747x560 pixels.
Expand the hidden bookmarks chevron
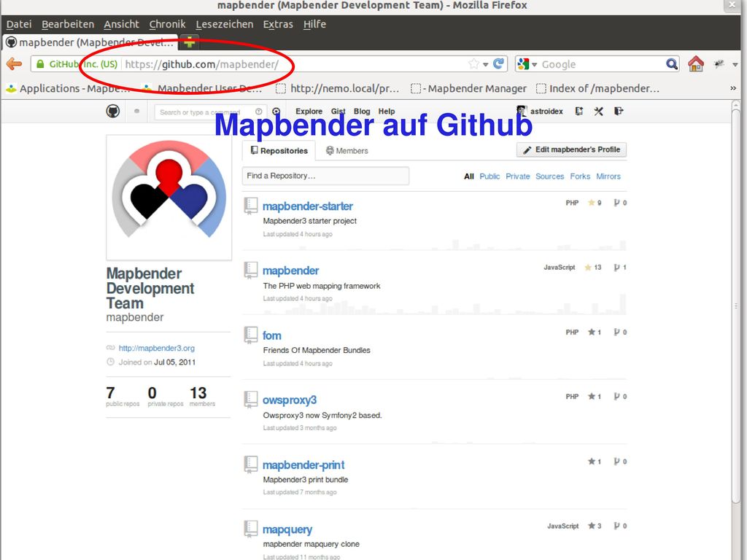click(733, 88)
